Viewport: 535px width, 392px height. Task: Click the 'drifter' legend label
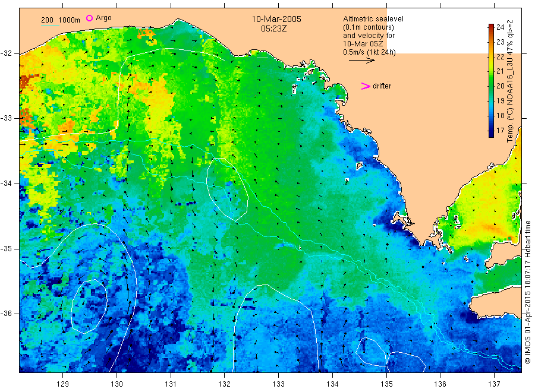coord(382,86)
